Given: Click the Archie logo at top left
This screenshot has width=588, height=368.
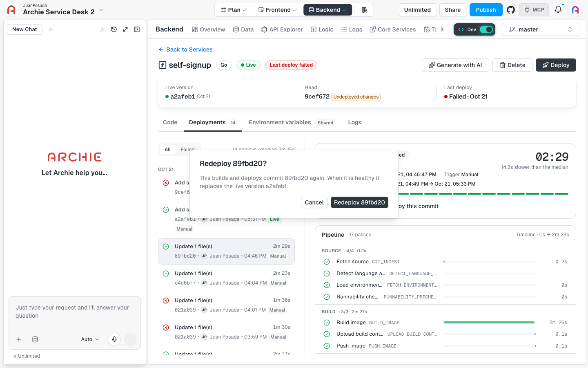Looking at the screenshot, I should [11, 10].
